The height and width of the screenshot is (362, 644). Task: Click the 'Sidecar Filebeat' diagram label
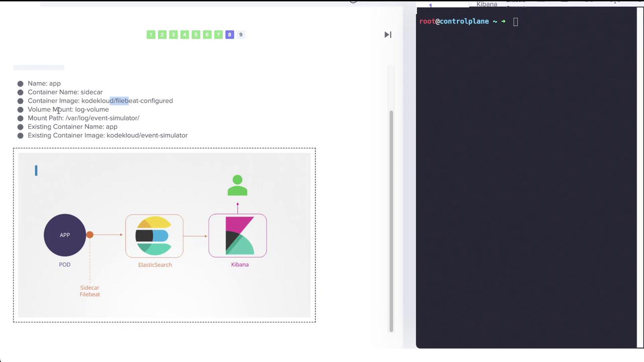90,291
